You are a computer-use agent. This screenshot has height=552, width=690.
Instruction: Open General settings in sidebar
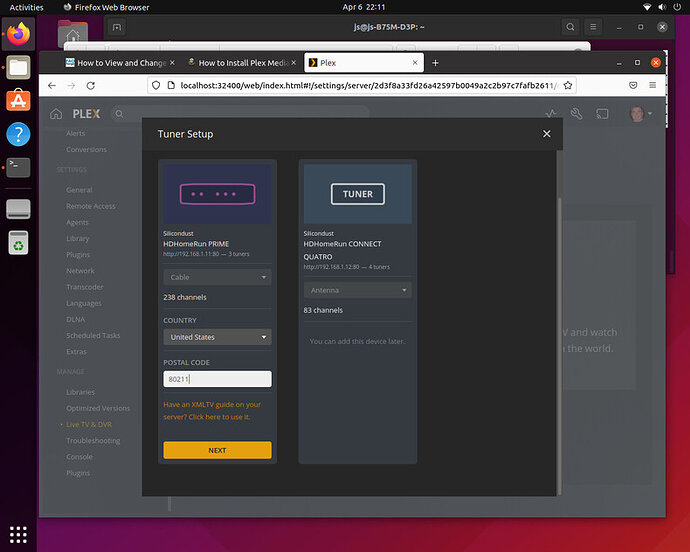(79, 190)
